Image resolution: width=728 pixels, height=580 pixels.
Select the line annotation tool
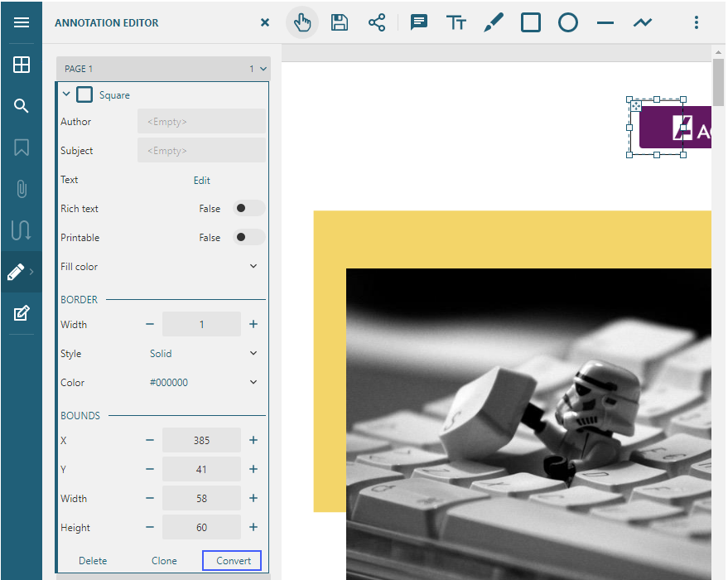[x=605, y=22]
